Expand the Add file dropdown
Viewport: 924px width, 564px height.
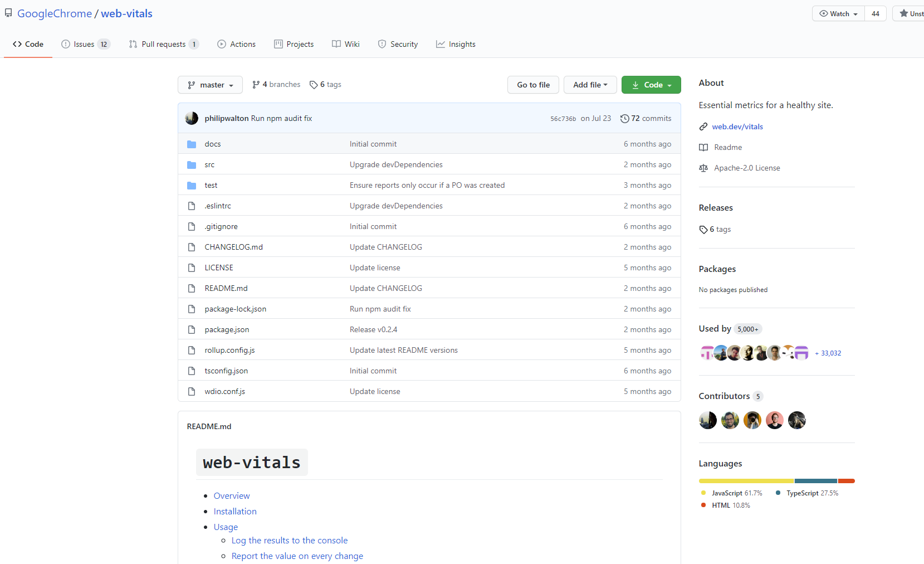(x=590, y=85)
